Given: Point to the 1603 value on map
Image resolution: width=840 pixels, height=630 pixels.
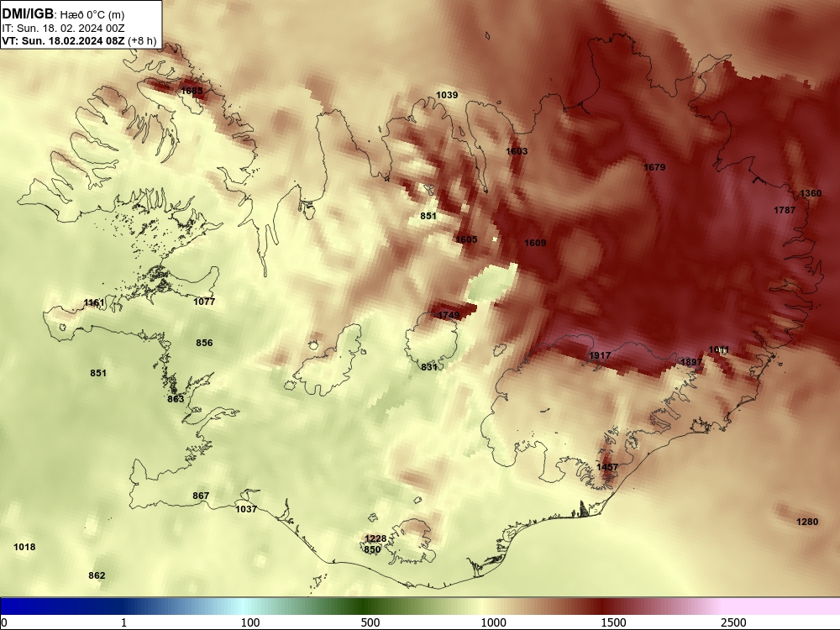Looking at the screenshot, I should (x=517, y=151).
